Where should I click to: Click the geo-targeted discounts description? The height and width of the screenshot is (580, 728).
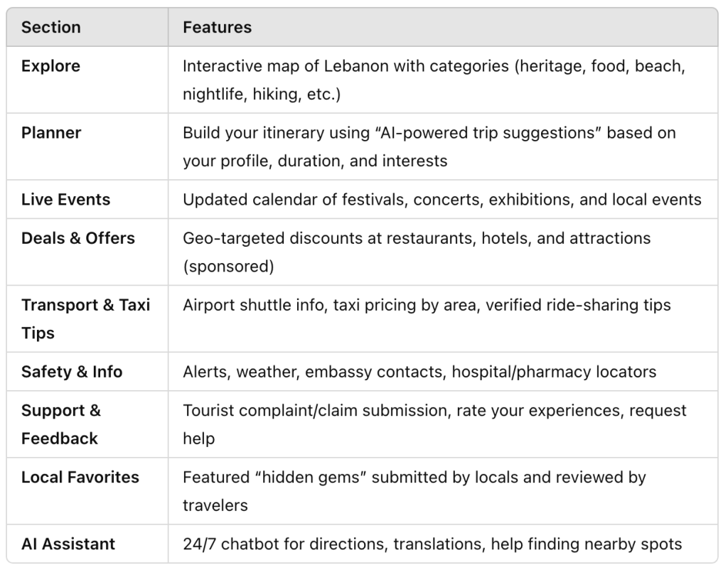416,252
